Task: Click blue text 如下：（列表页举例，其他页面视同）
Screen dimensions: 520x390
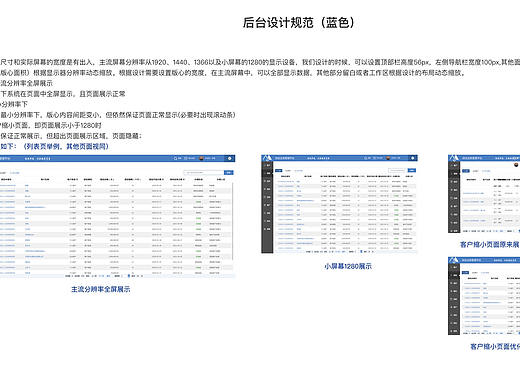Action: [55, 146]
